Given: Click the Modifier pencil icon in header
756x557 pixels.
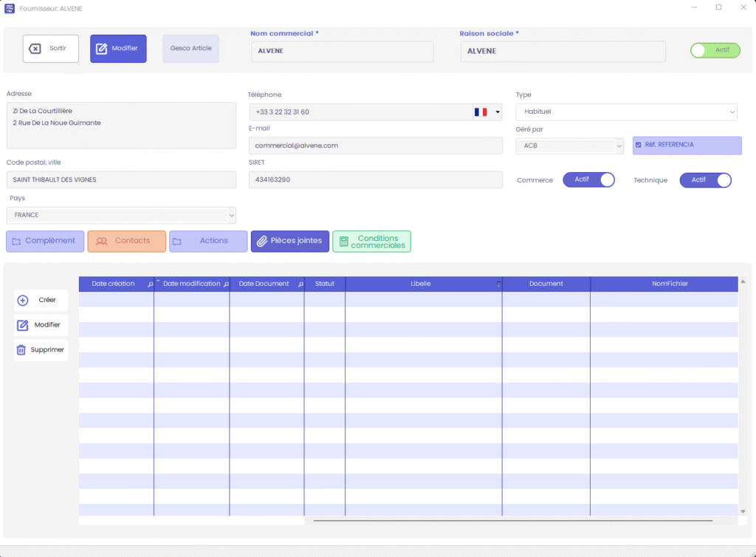Looking at the screenshot, I should tap(102, 49).
